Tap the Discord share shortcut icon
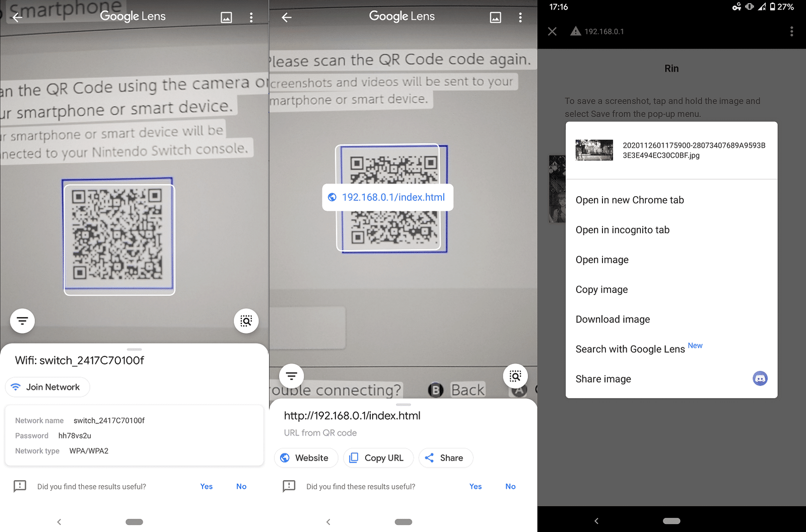This screenshot has width=806, height=532. pos(760,378)
